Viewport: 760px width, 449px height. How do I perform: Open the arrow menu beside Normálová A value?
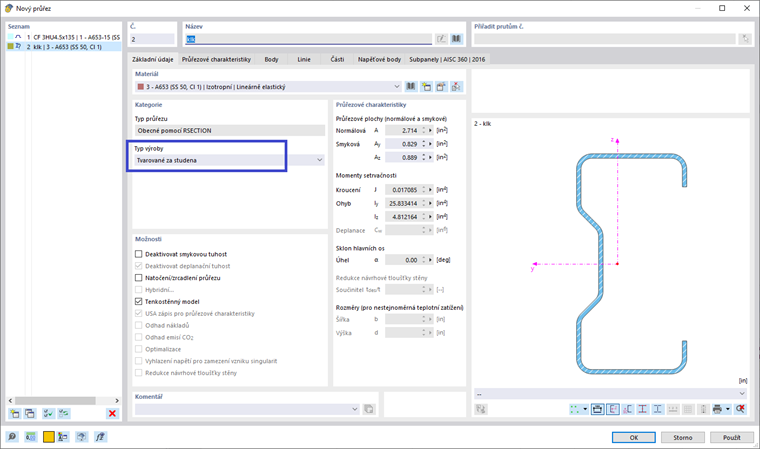430,130
